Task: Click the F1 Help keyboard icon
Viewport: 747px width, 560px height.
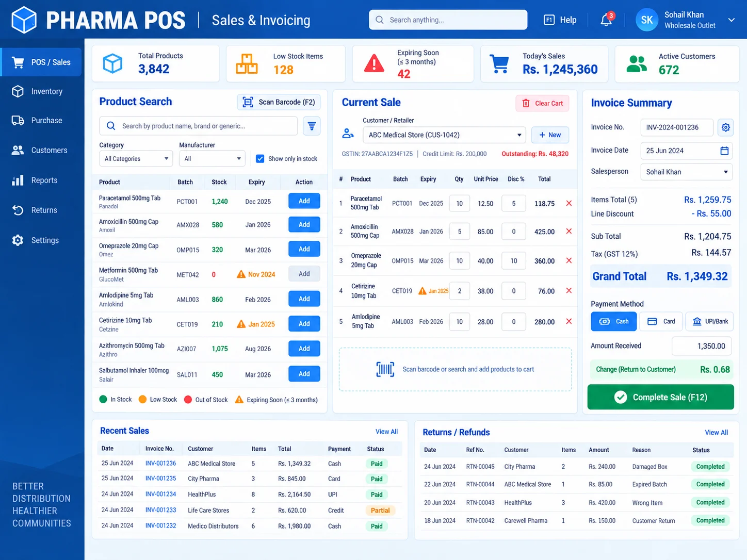Action: click(549, 20)
